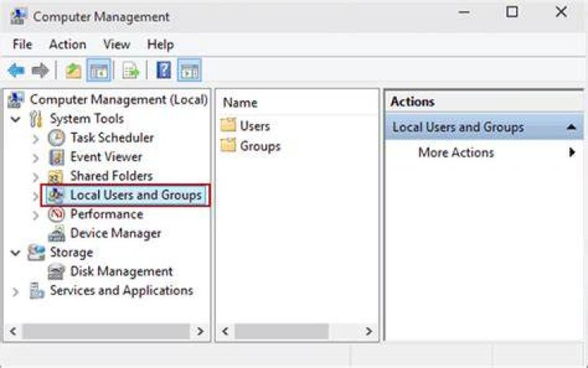Open the More Actions submenu arrow
588x368 pixels.
click(x=572, y=152)
